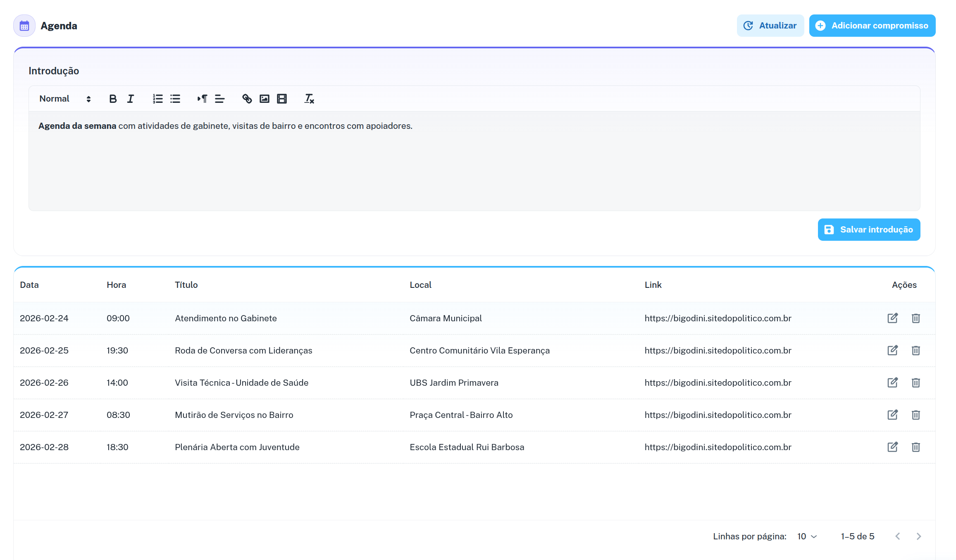
Task: Insert an ordered list
Action: click(x=157, y=99)
